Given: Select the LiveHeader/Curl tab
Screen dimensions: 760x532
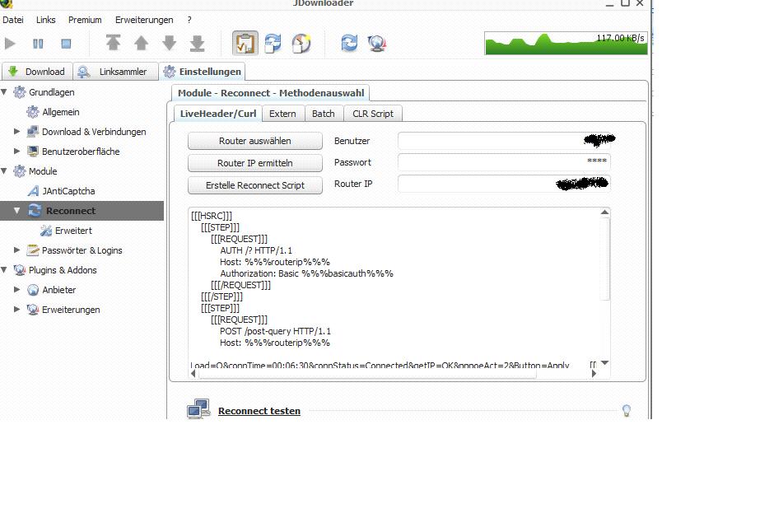Looking at the screenshot, I should (218, 114).
